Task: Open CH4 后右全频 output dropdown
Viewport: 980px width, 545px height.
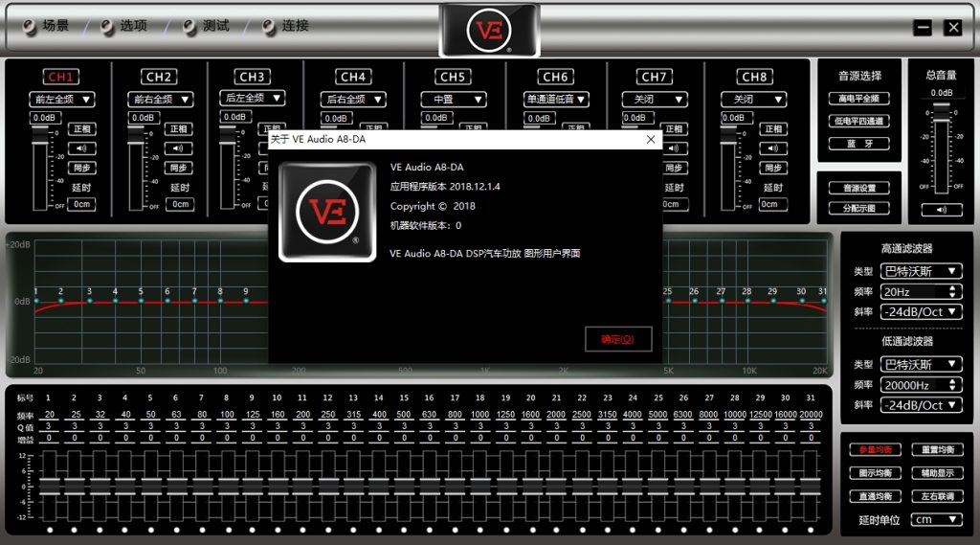Action: [353, 99]
